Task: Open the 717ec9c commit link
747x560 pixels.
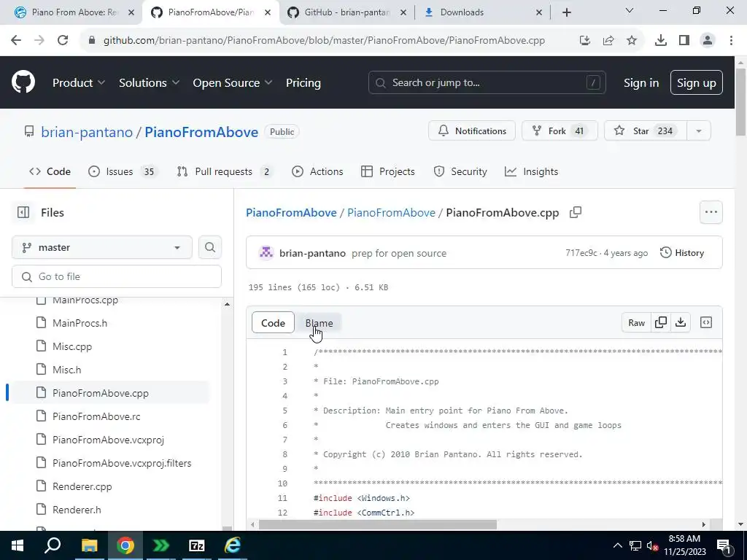Action: [x=581, y=253]
